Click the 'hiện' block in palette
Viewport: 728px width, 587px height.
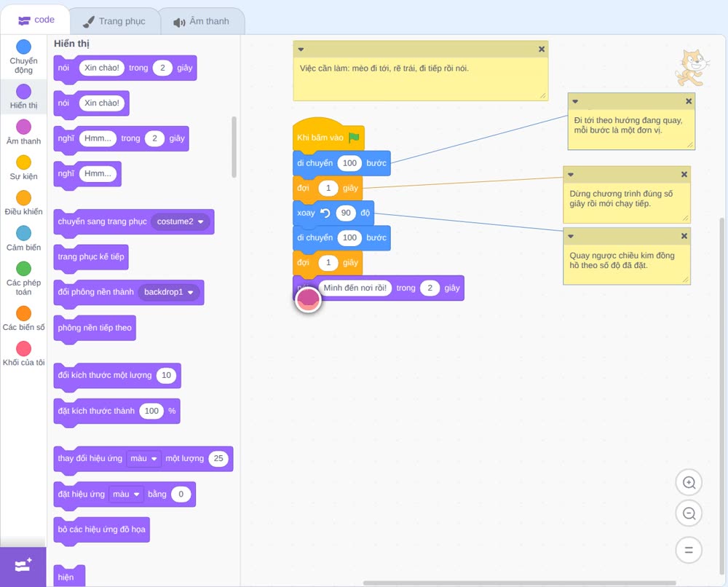(68, 576)
